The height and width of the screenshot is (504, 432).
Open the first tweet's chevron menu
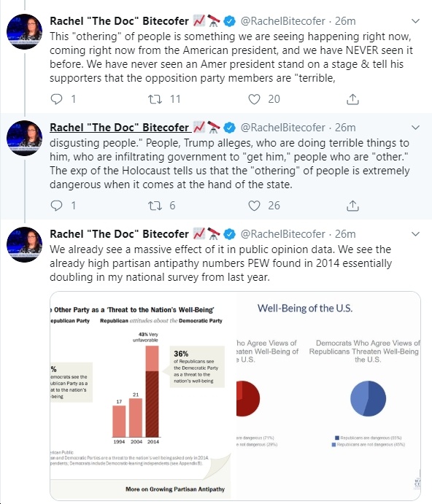(x=416, y=21)
